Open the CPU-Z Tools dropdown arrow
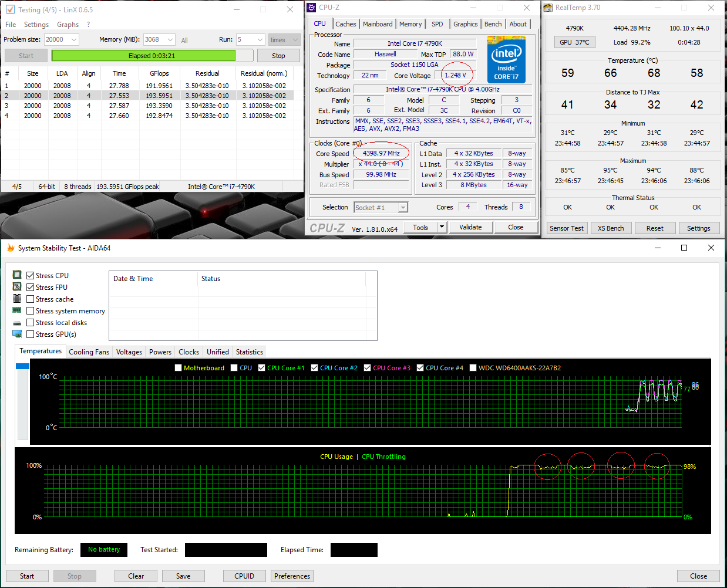 (x=442, y=227)
